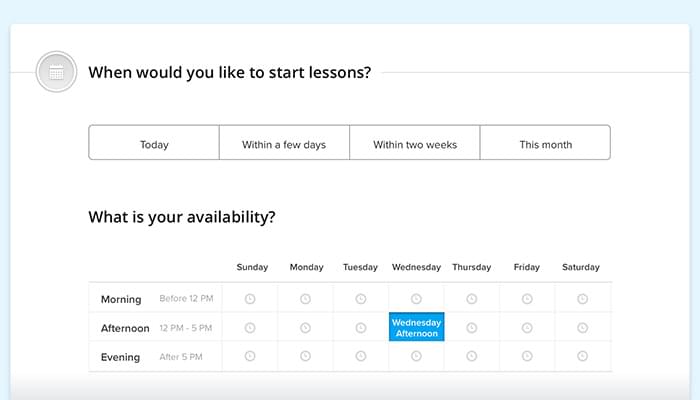Select Sunday Morning clock icon

pyautogui.click(x=250, y=299)
